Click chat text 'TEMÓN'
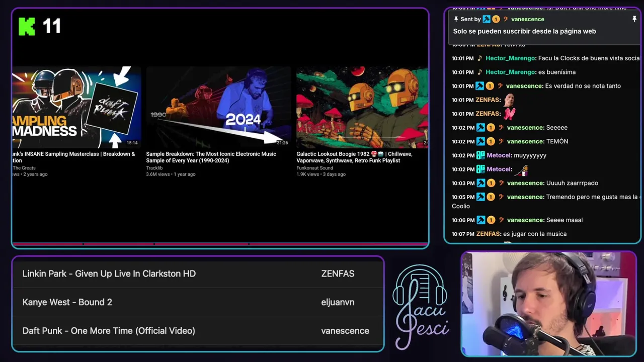The height and width of the screenshot is (362, 644). coord(557,141)
